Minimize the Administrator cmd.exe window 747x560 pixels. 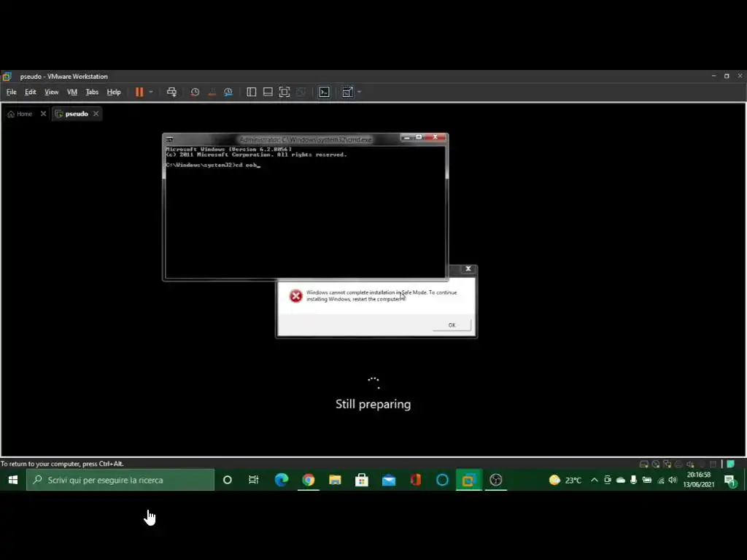pyautogui.click(x=406, y=138)
